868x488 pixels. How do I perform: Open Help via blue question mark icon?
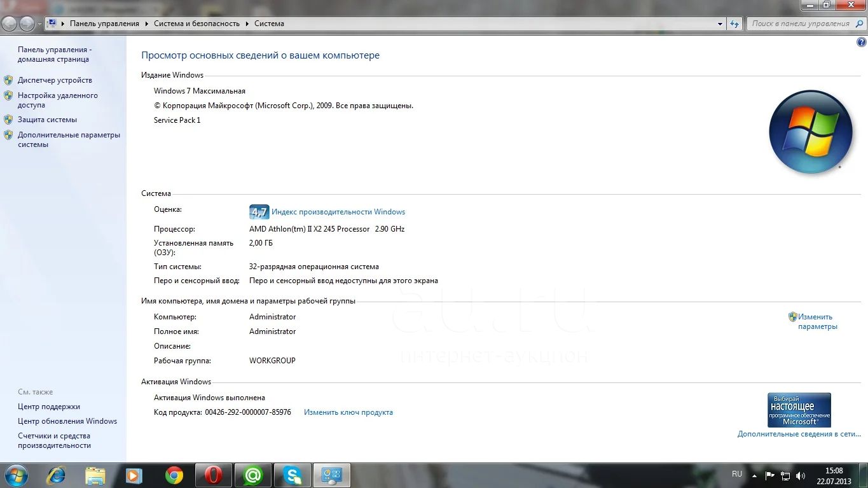[x=862, y=42]
